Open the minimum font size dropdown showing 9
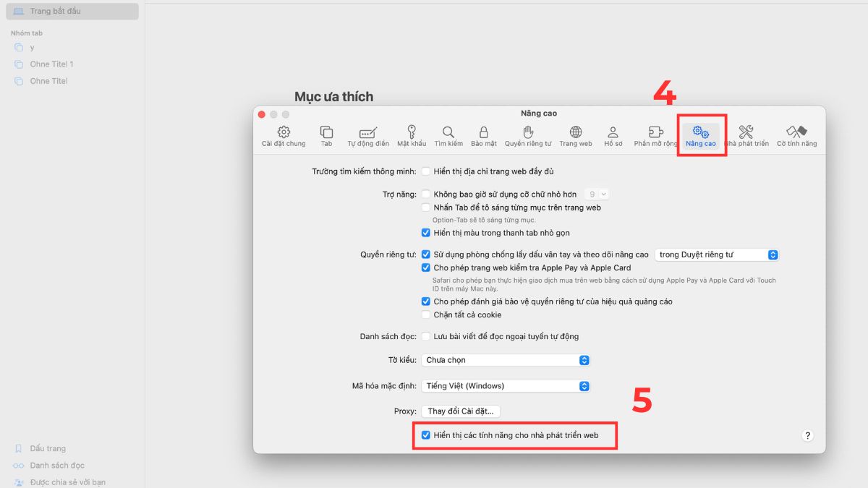The width and height of the screenshot is (868, 488). 597,194
